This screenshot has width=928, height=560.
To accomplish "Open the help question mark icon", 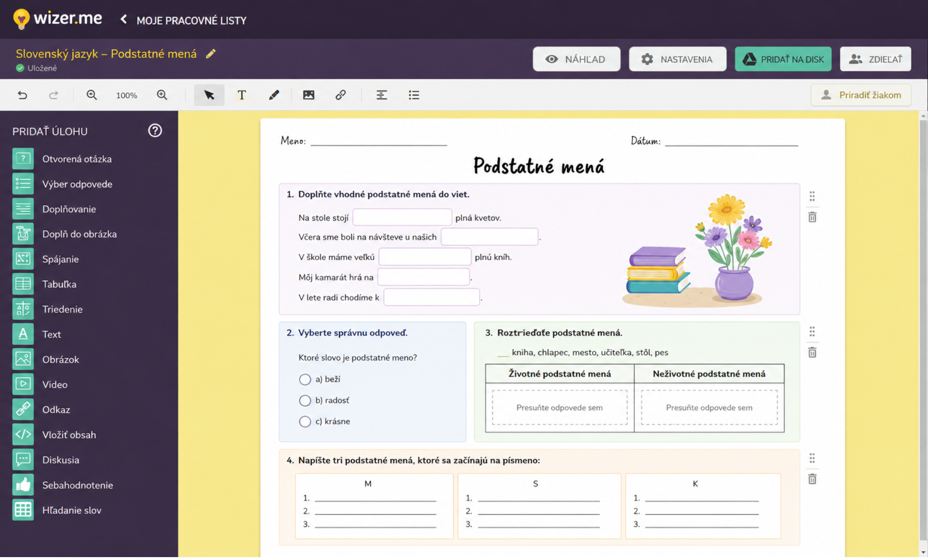I will click(155, 131).
